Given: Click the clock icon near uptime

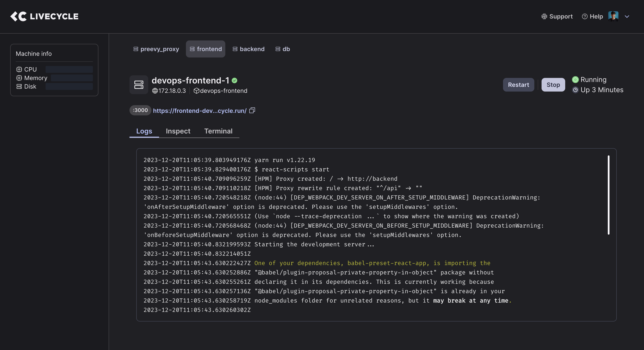Looking at the screenshot, I should click(575, 90).
